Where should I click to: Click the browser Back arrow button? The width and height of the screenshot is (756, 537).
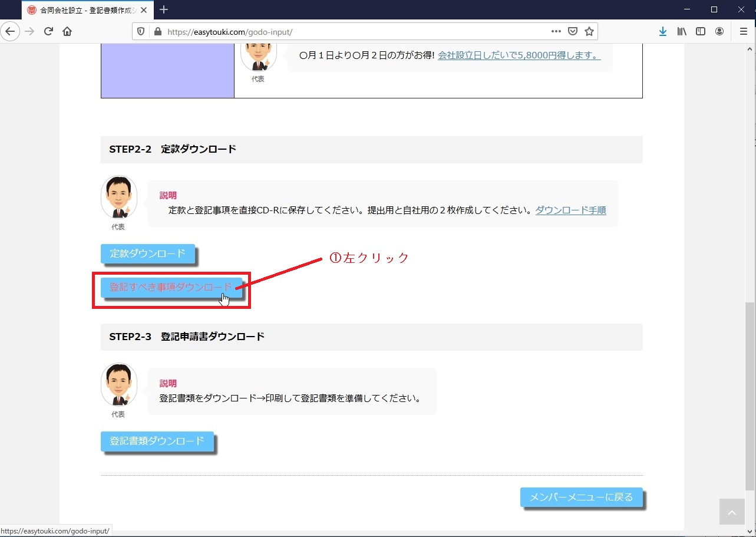point(11,31)
